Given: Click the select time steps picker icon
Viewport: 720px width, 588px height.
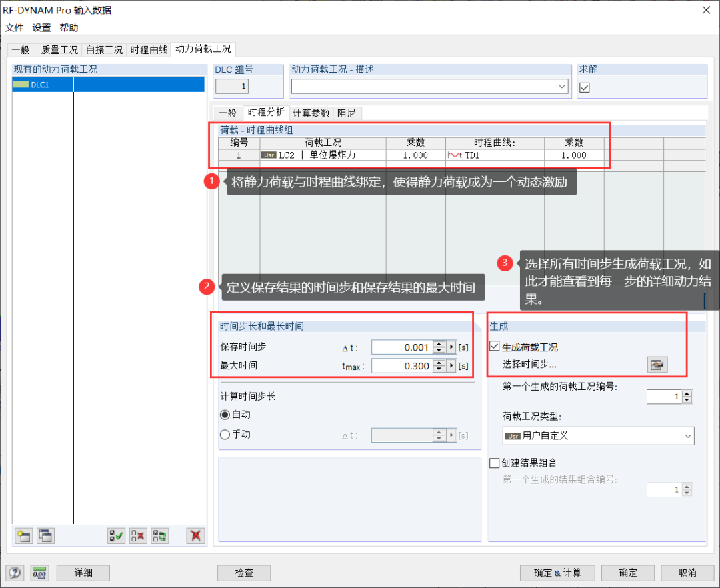Looking at the screenshot, I should pos(657,365).
